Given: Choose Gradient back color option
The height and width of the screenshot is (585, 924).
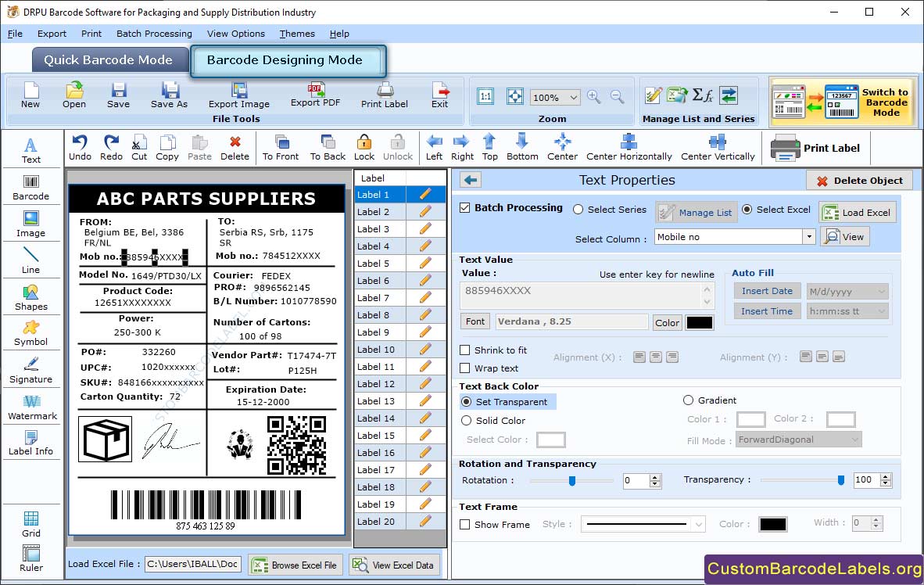Looking at the screenshot, I should click(688, 400).
